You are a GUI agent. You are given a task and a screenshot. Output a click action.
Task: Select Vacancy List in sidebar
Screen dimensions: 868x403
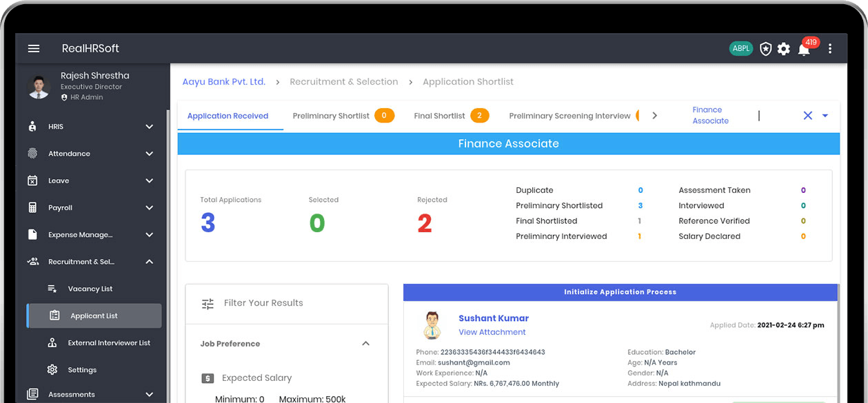tap(90, 289)
